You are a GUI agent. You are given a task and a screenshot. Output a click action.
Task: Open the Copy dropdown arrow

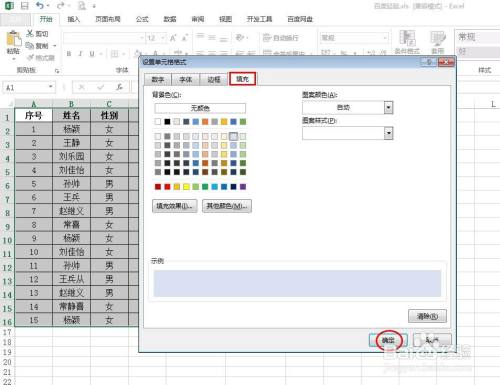tap(55, 46)
